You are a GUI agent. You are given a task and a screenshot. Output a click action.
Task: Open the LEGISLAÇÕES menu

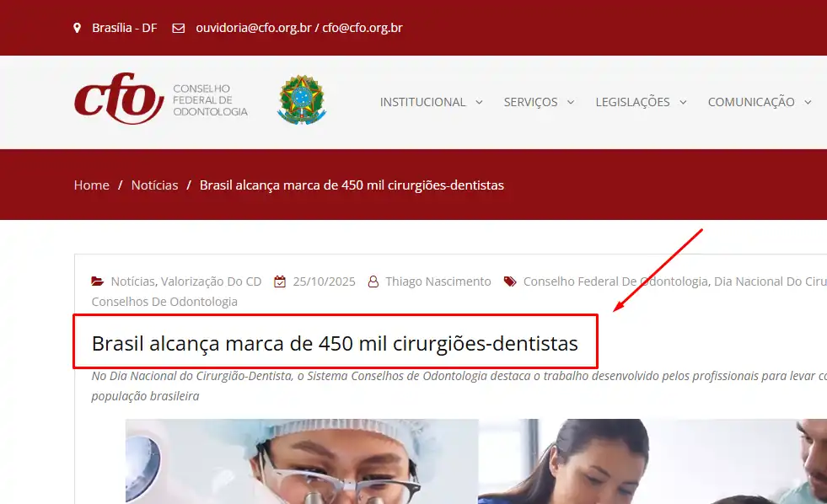pyautogui.click(x=632, y=102)
